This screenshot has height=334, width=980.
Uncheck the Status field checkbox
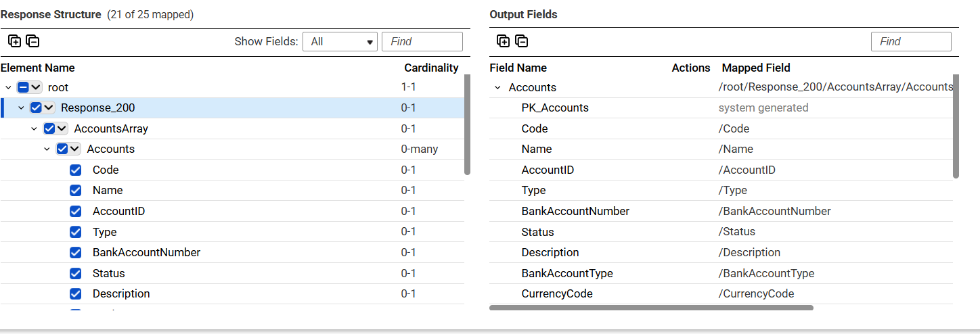click(x=76, y=273)
